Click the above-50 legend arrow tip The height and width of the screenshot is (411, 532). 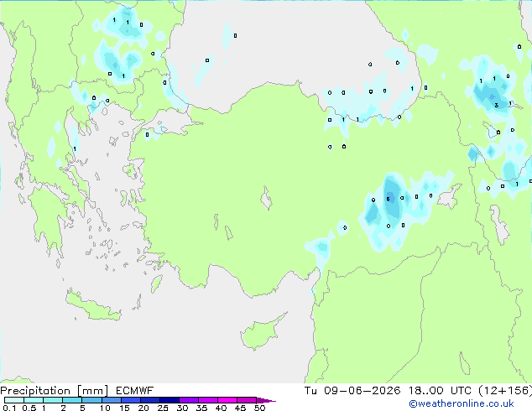tap(266, 400)
